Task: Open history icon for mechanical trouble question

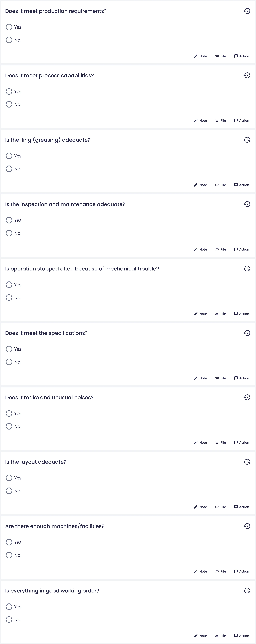Action: click(247, 268)
